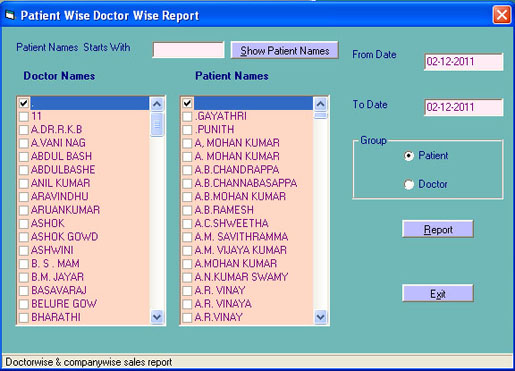The height and width of the screenshot is (371, 515).
Task: Choose the Doctor group radio button
Action: (x=409, y=184)
